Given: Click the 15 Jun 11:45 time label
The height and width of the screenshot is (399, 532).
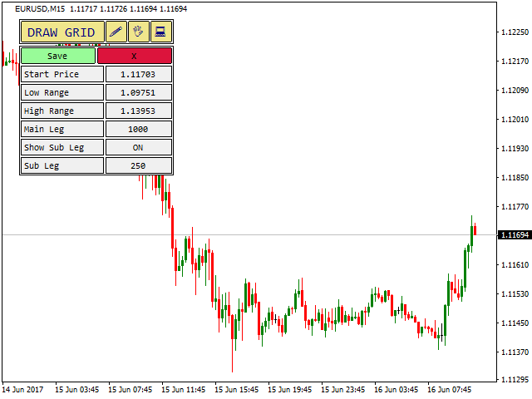Looking at the screenshot, I should click(x=183, y=388).
